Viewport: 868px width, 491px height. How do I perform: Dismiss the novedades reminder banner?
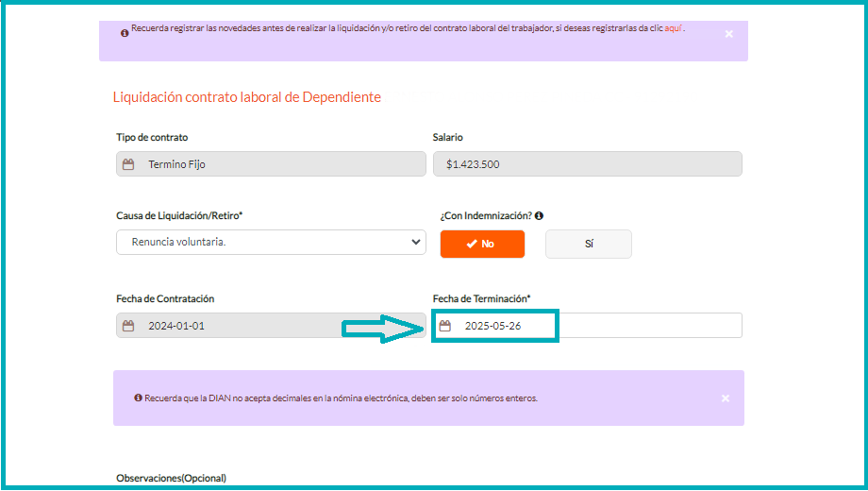coord(728,34)
